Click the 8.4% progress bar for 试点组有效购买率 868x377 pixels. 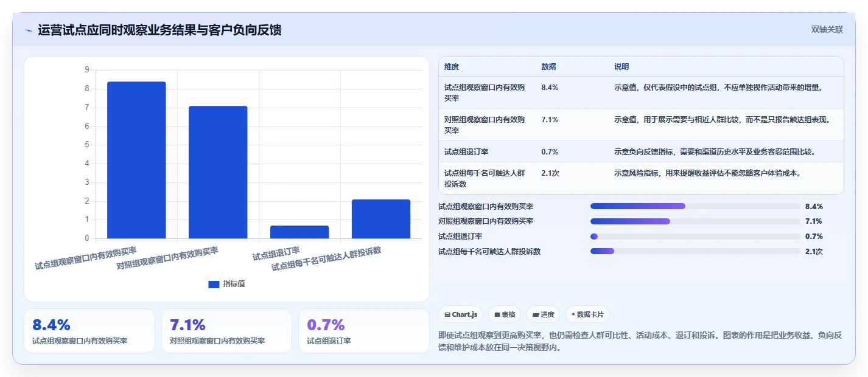(695, 206)
